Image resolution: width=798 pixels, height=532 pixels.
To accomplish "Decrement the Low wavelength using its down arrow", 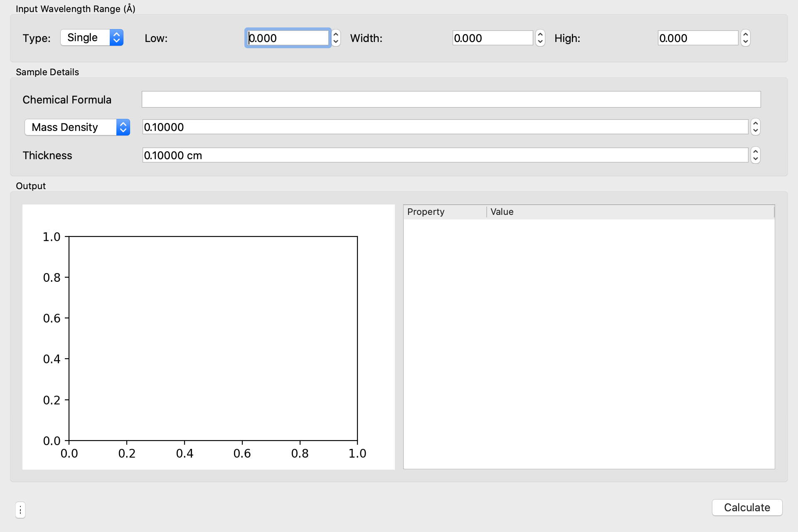I will coord(335,41).
